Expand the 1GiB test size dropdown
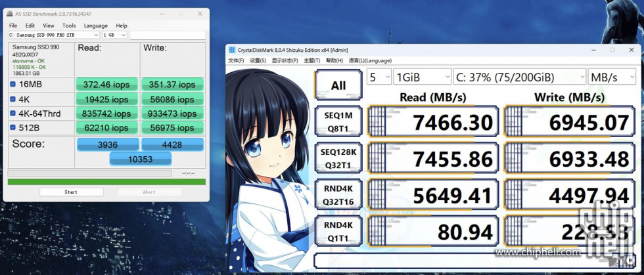 coord(422,77)
